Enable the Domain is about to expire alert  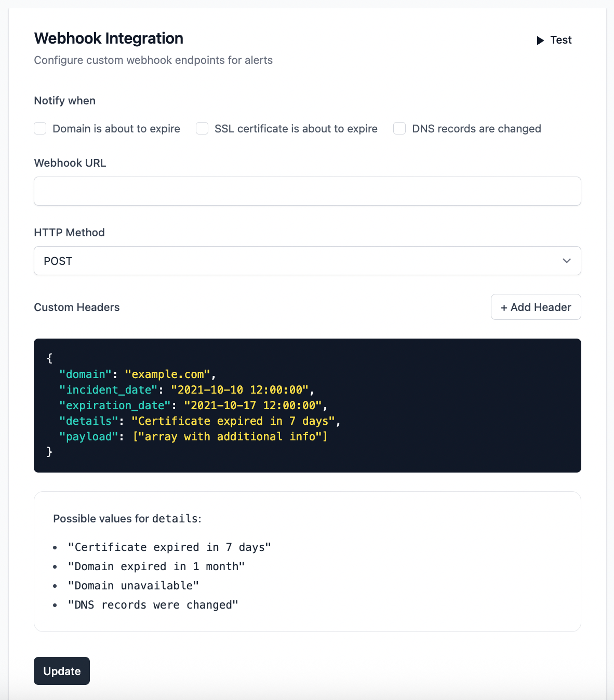[40, 128]
